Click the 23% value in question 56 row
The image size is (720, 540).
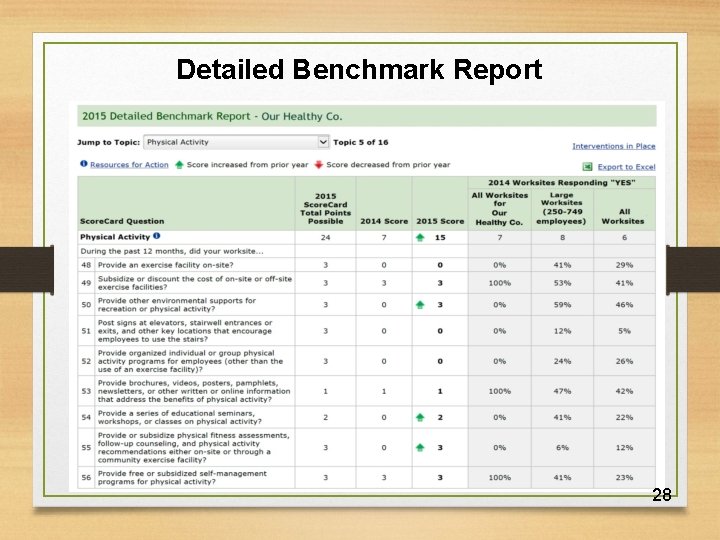624,478
